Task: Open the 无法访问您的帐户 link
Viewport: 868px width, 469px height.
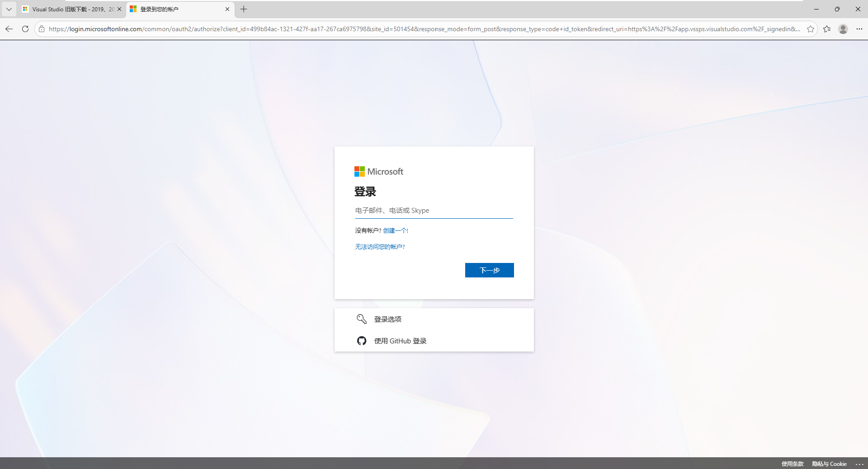Action: click(380, 247)
